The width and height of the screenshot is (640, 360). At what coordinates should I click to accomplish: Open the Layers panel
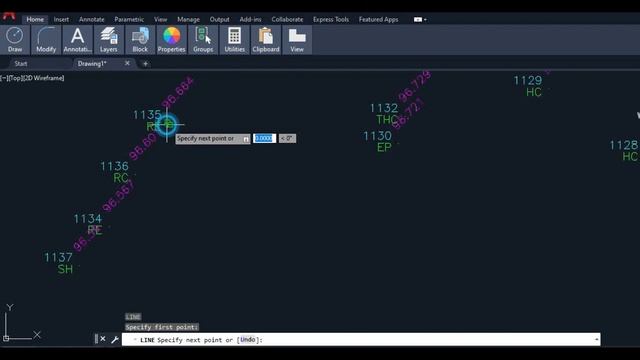tap(109, 40)
